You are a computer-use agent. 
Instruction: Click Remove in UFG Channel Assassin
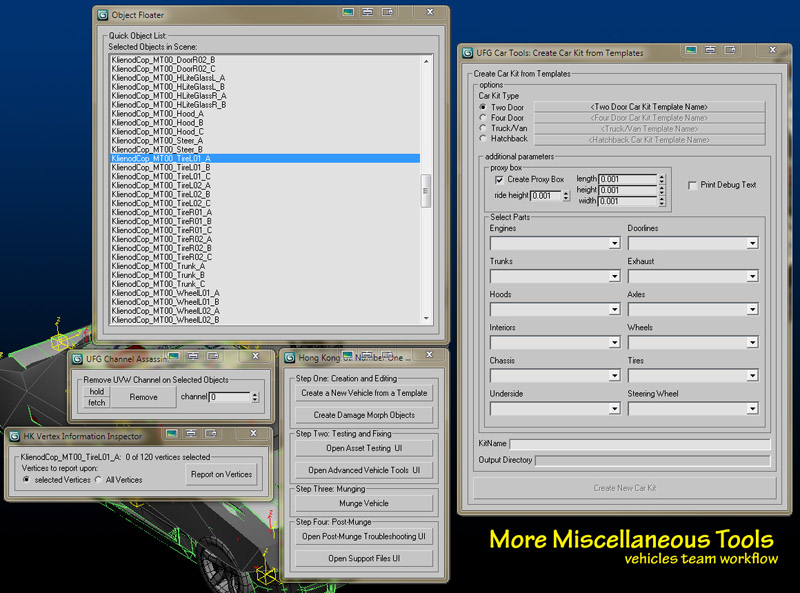click(x=143, y=397)
